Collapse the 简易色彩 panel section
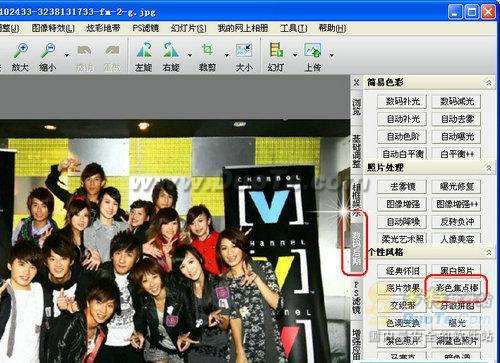 click(x=489, y=82)
